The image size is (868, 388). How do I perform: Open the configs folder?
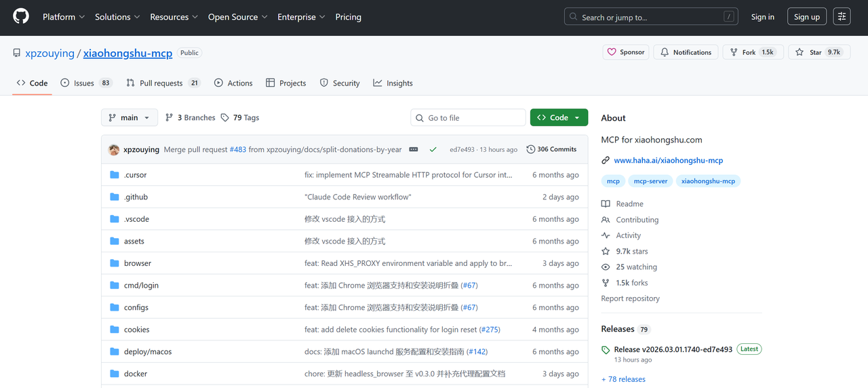[x=136, y=307]
